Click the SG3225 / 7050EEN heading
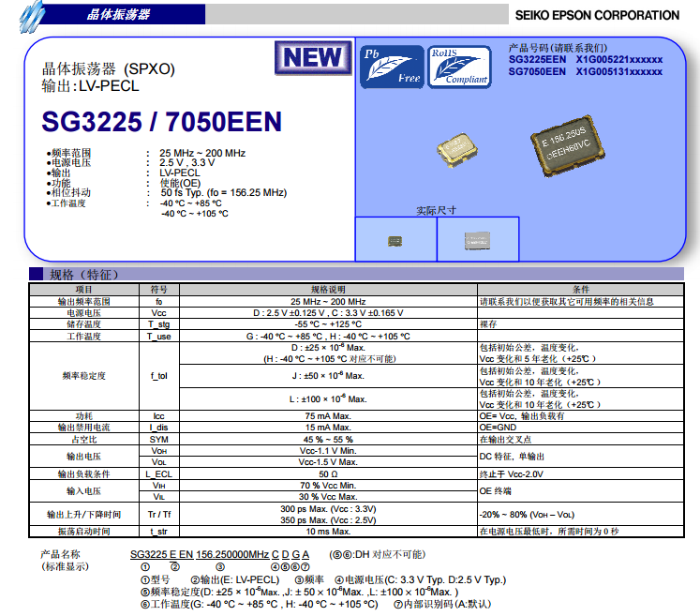Viewport: 700px width, 616px height. [x=161, y=122]
